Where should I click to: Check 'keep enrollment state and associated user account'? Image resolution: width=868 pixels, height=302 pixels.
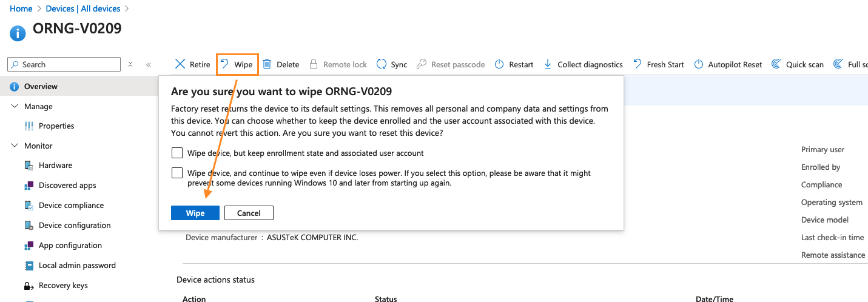pyautogui.click(x=177, y=153)
